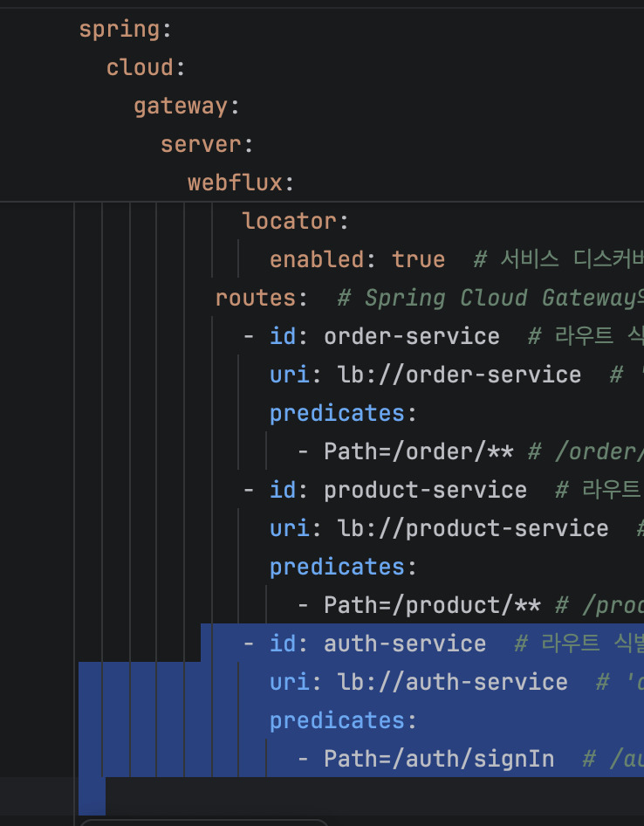Click the 'spring' key in the sticky header
The image size is (644, 826).
119,30
